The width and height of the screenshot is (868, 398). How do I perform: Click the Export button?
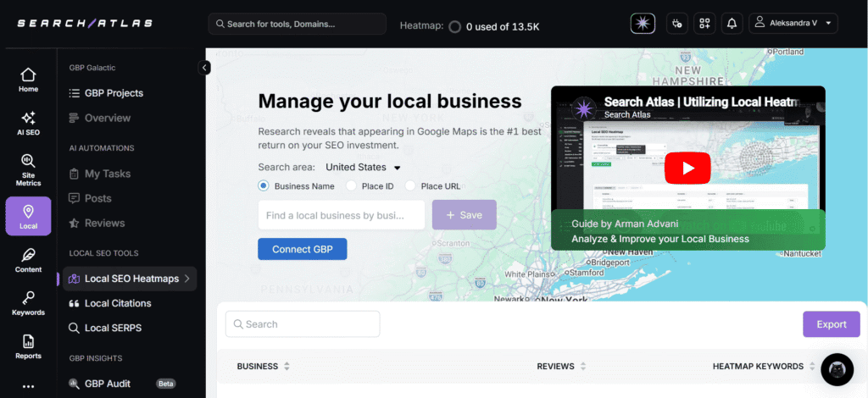[x=832, y=324]
